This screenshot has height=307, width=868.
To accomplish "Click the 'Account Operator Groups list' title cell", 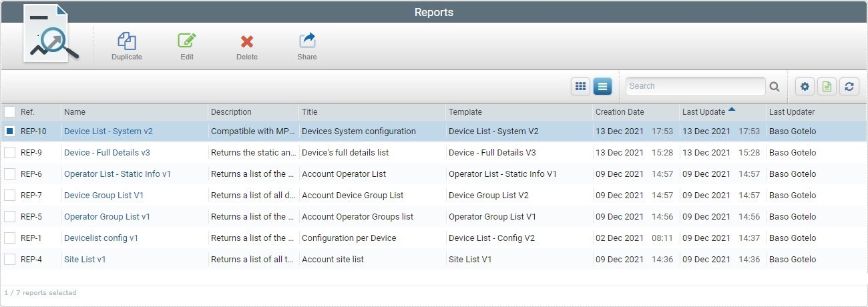I will coord(357,217).
